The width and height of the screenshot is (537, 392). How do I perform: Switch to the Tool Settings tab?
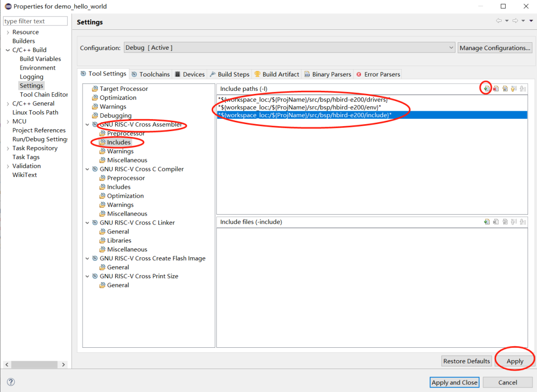click(103, 74)
